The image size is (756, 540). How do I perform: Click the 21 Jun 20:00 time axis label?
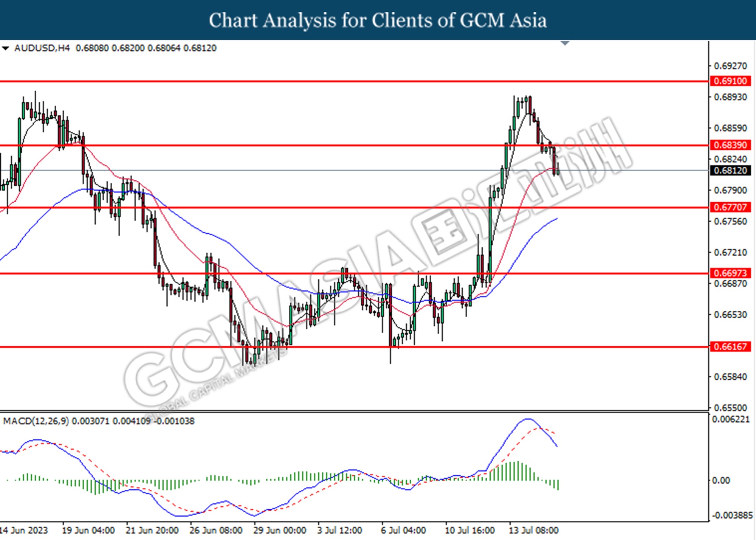click(x=152, y=530)
